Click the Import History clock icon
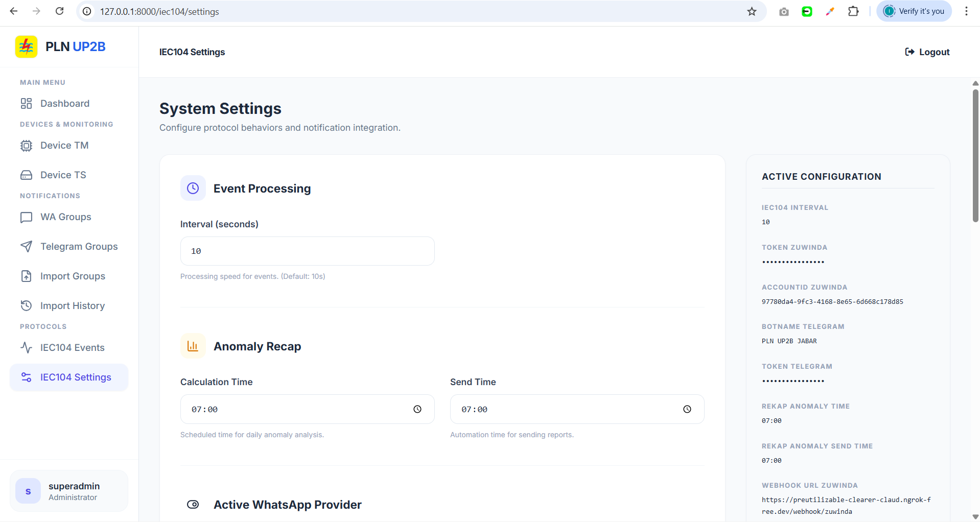 pyautogui.click(x=26, y=306)
